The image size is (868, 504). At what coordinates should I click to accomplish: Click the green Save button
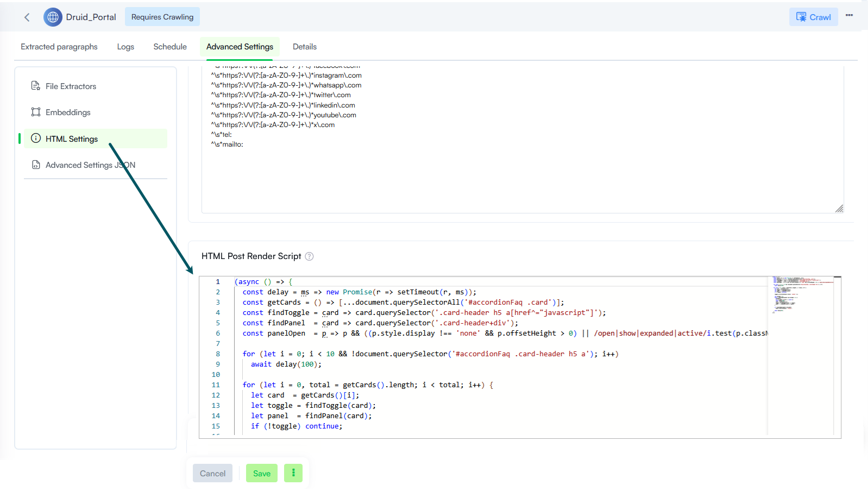coord(262,473)
